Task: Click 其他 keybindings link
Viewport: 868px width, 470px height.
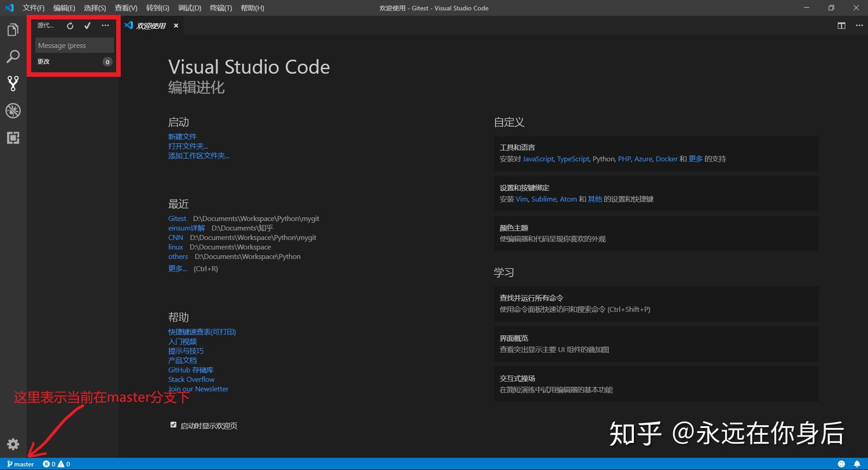Action: [595, 199]
